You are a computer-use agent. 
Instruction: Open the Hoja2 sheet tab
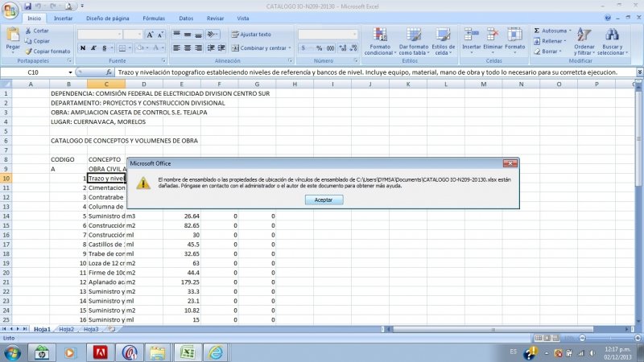66,329
